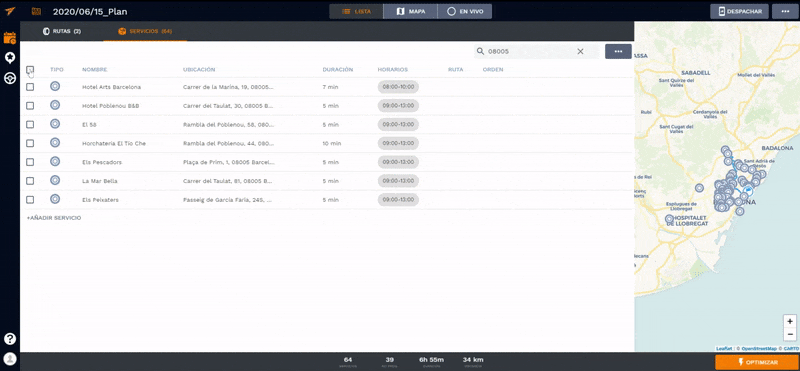
Task: Check the El 58 row checkbox
Action: click(x=30, y=125)
